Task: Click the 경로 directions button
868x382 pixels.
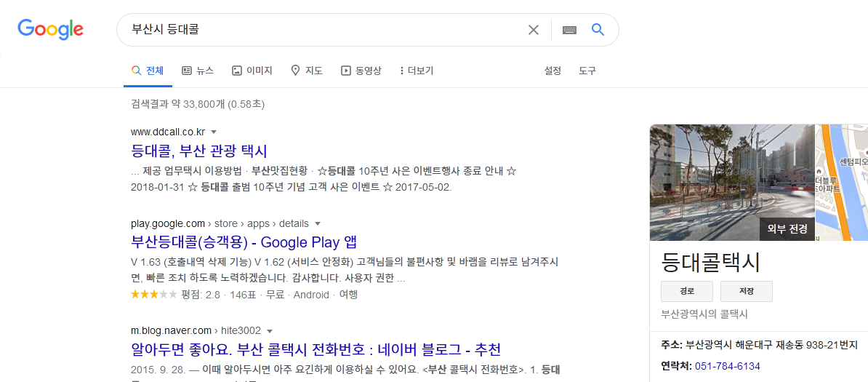Action: [686, 291]
